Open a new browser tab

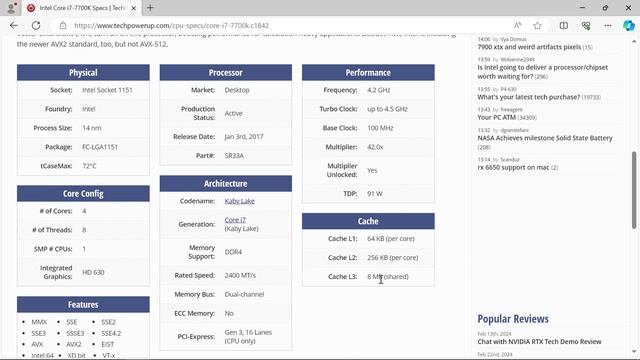[150, 8]
